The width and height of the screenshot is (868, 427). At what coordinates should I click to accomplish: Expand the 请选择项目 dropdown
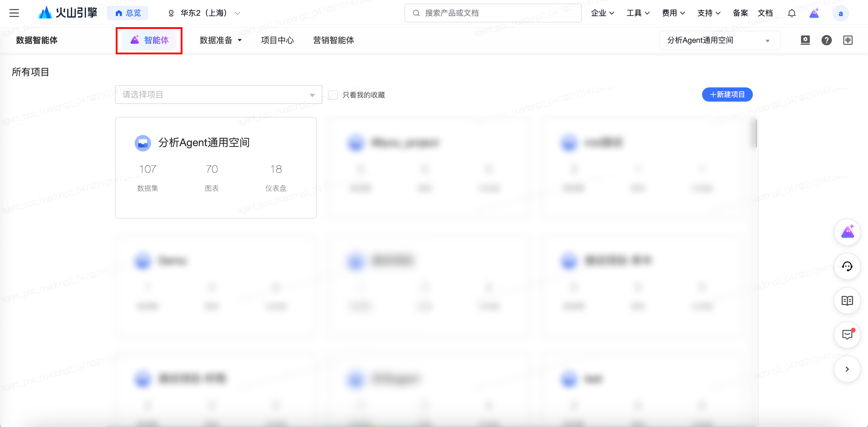tap(218, 95)
